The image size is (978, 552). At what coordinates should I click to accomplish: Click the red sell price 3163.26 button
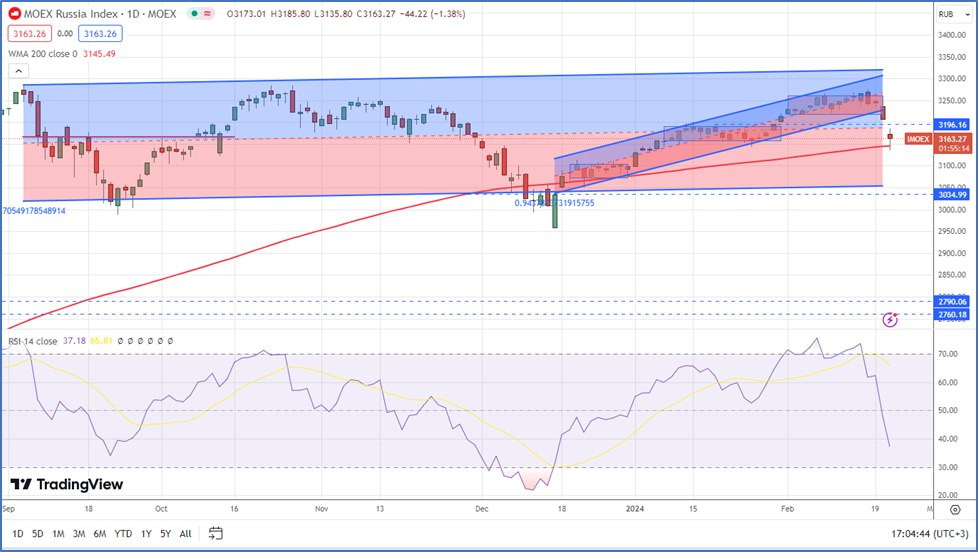click(x=29, y=34)
